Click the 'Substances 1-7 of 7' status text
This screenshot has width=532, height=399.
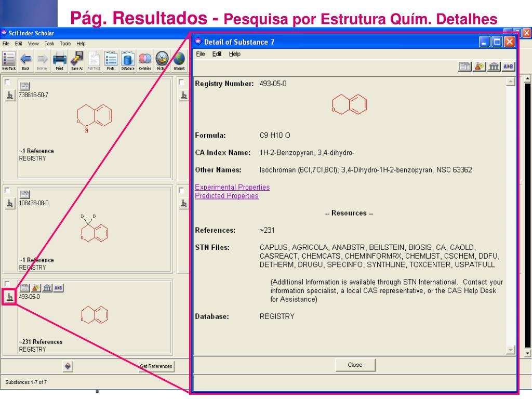(x=26, y=382)
